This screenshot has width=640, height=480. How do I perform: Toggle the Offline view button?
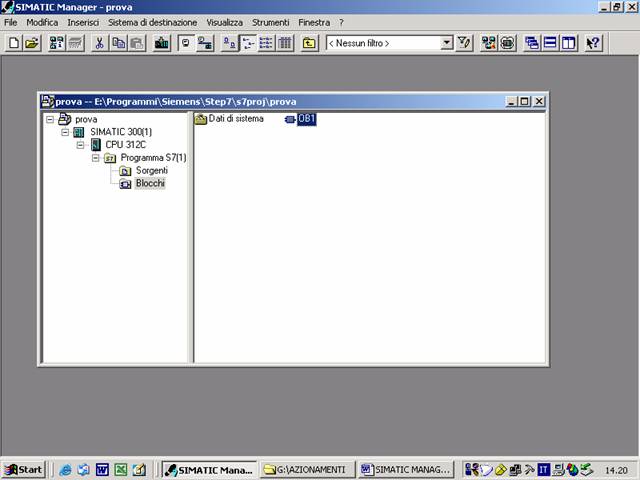click(186, 43)
